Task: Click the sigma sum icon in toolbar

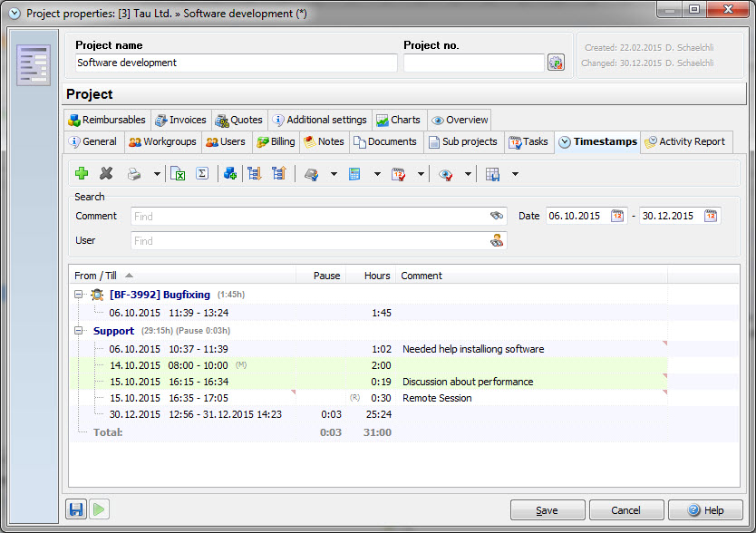Action: point(202,174)
